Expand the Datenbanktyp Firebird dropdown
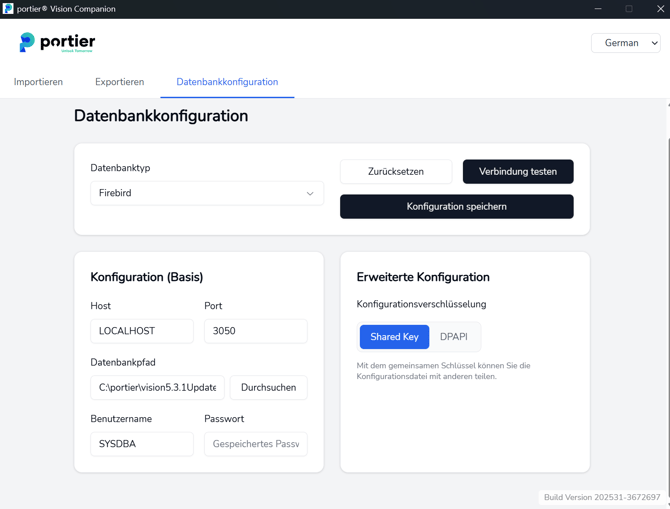The image size is (670, 509). tap(206, 193)
